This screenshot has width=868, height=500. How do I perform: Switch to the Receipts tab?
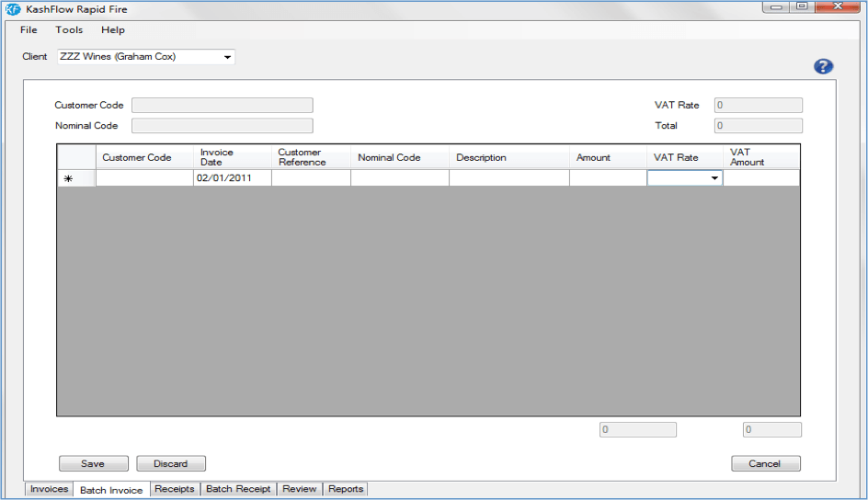174,489
